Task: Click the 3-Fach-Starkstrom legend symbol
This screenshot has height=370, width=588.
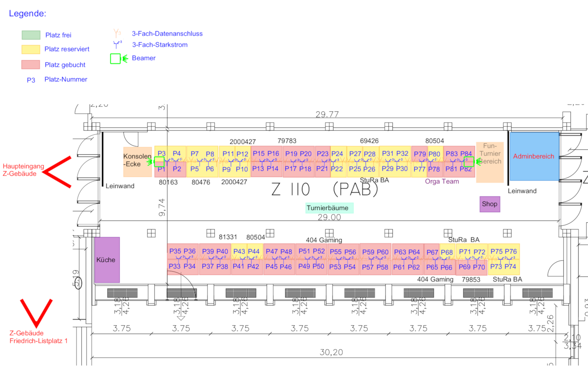Action: (117, 45)
